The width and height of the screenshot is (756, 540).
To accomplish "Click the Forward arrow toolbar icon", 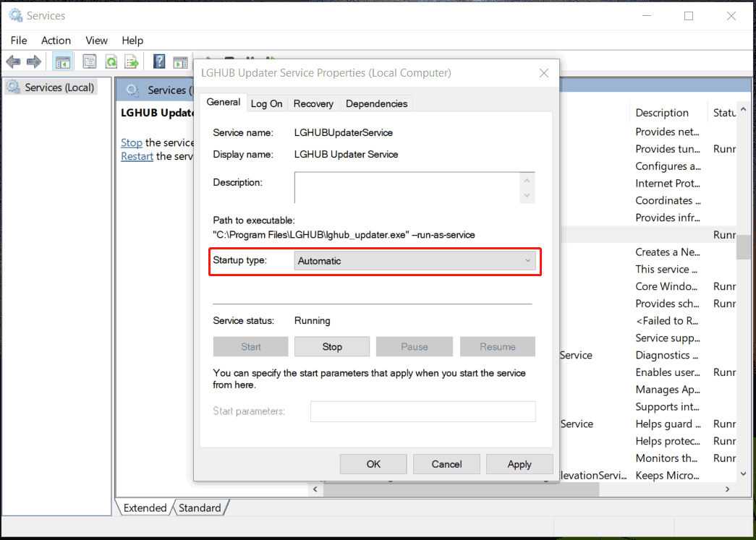I will click(x=33, y=62).
